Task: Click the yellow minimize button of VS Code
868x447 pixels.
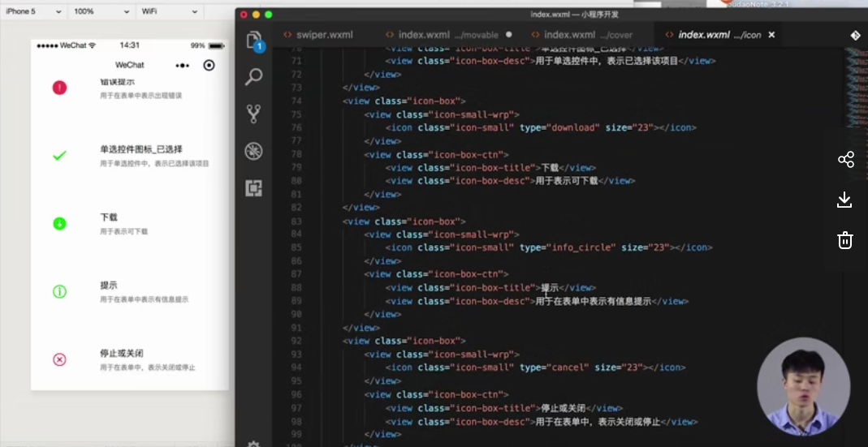Action: point(256,15)
